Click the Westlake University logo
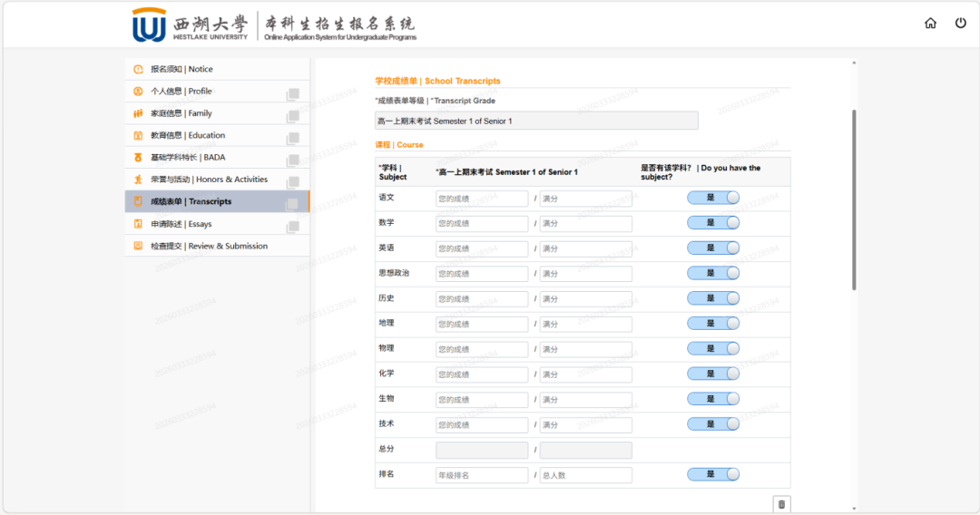Image resolution: width=980 pixels, height=515 pixels. (x=150, y=25)
